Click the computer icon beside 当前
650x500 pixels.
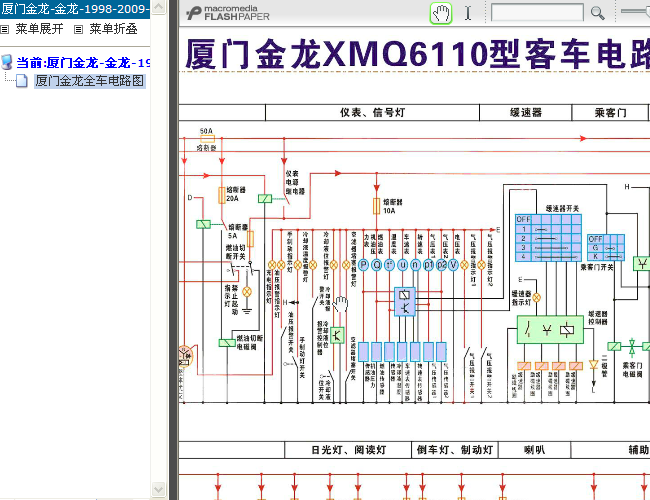[x=7, y=62]
